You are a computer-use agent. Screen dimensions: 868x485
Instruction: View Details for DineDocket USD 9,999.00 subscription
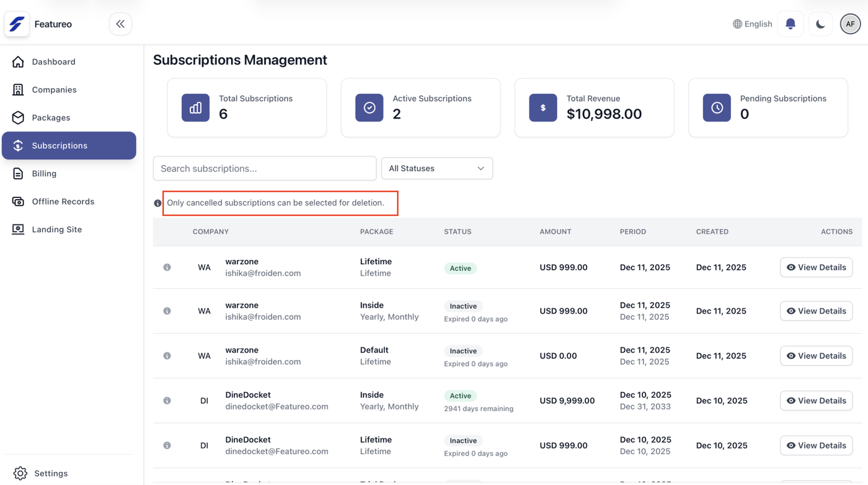tap(816, 401)
